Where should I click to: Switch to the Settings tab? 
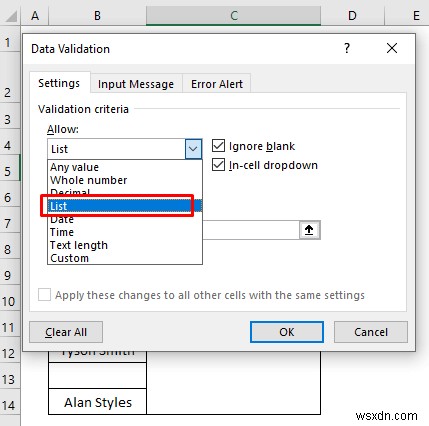click(59, 83)
